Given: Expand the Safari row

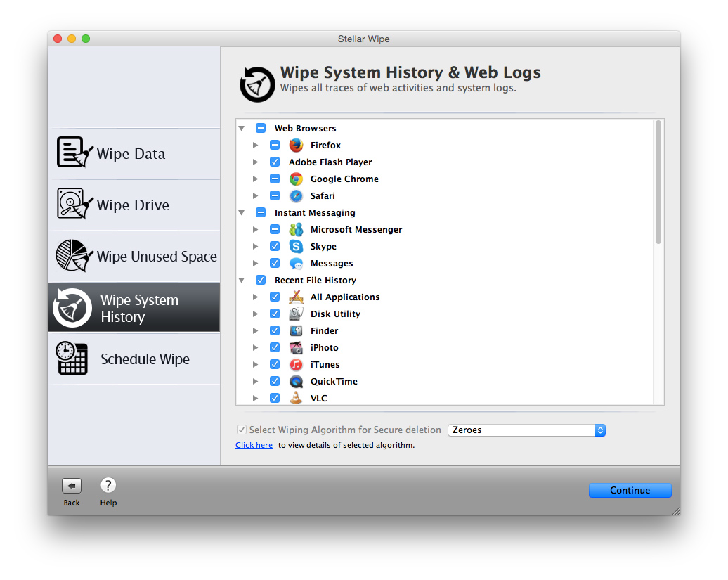Looking at the screenshot, I should (255, 195).
